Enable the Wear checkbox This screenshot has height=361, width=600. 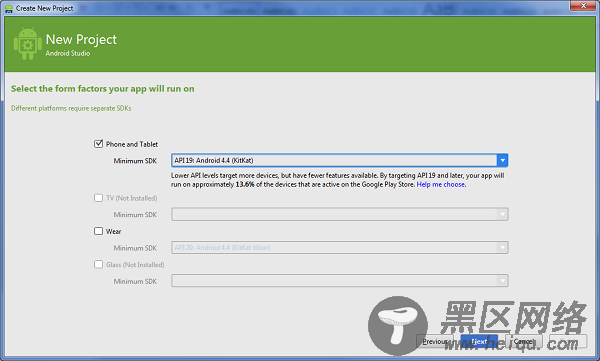click(x=98, y=231)
